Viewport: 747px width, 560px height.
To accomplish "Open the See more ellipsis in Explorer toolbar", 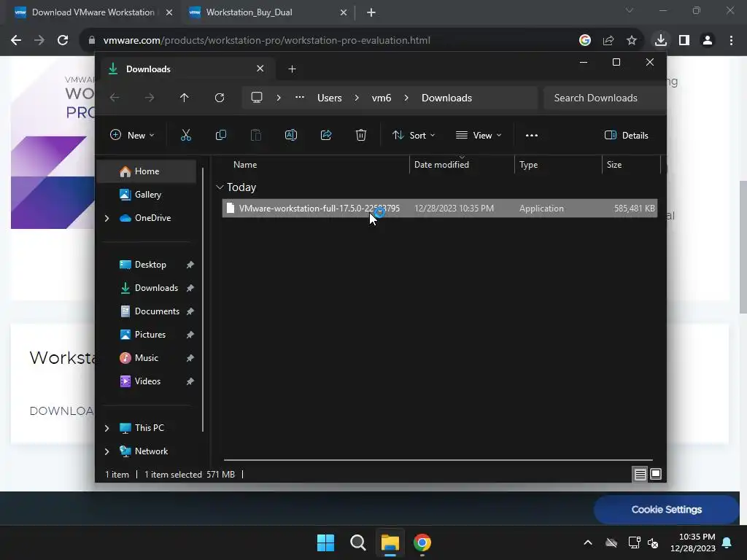I will click(x=532, y=135).
